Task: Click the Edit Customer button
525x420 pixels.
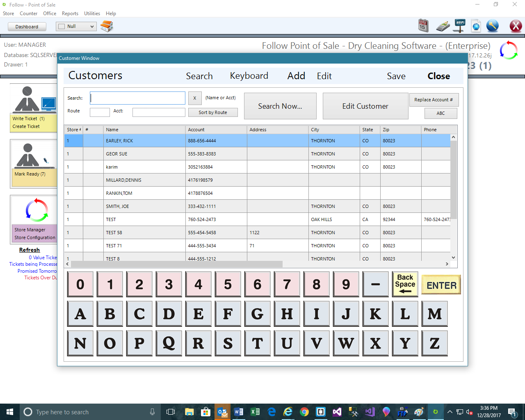Action: coord(365,106)
